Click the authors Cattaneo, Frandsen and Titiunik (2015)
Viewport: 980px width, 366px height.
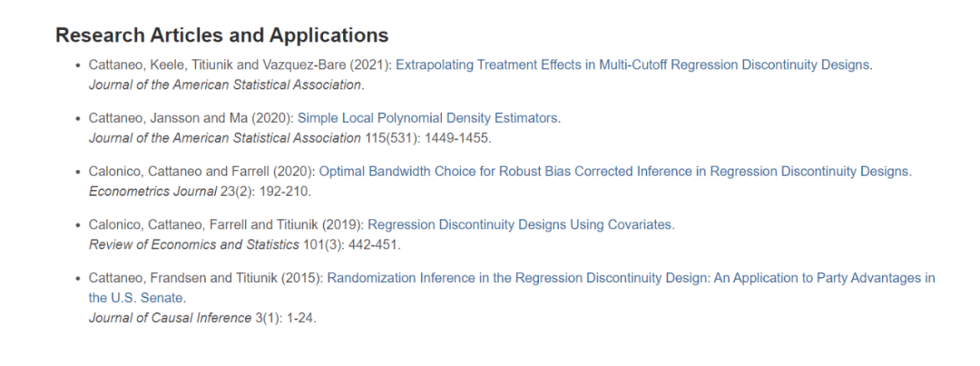click(206, 278)
